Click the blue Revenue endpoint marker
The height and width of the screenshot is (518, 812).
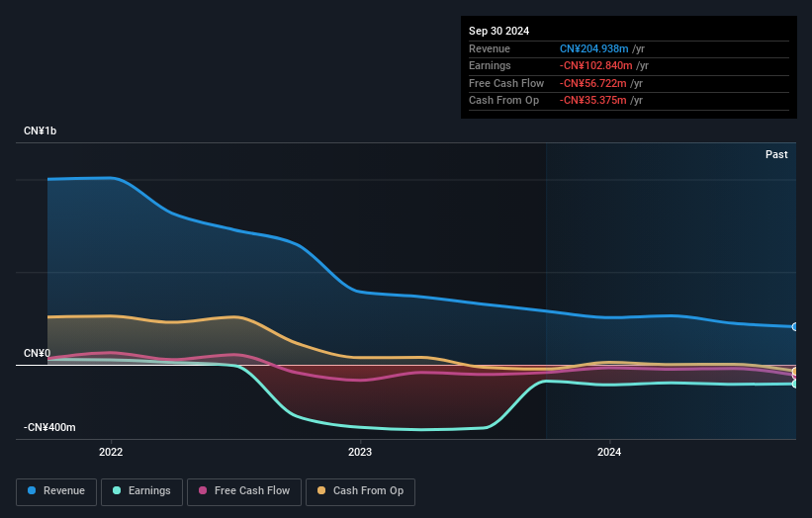(795, 327)
